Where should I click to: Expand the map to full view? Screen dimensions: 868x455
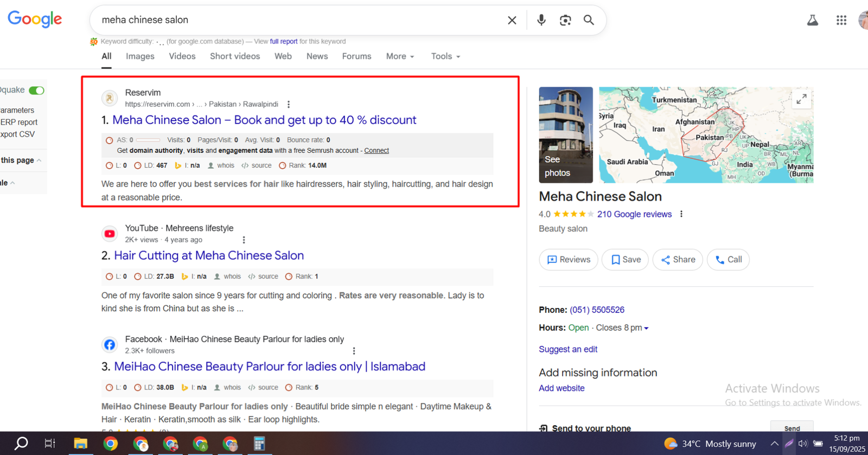coord(801,99)
